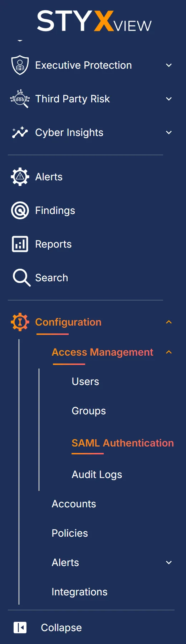Open the Search page

pyautogui.click(x=52, y=278)
